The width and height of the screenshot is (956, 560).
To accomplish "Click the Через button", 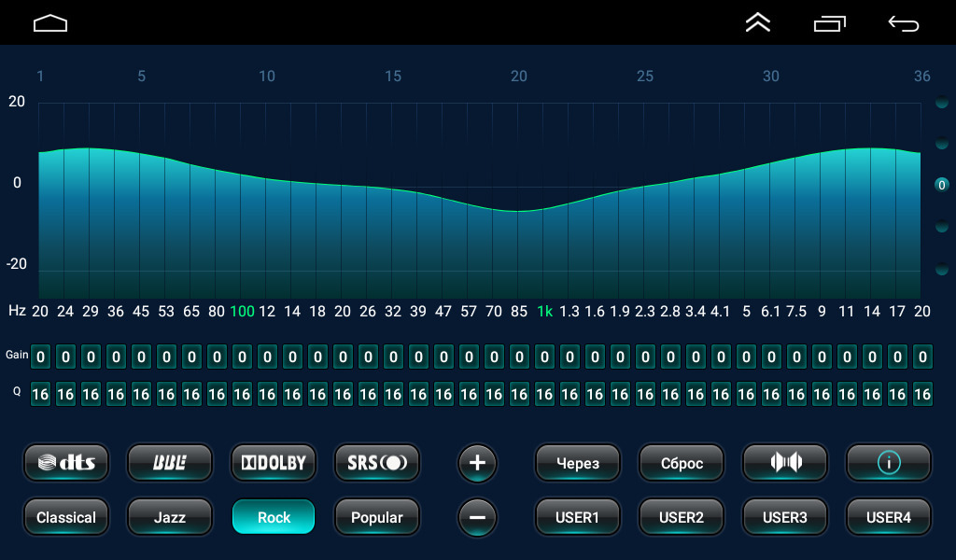I will [578, 462].
